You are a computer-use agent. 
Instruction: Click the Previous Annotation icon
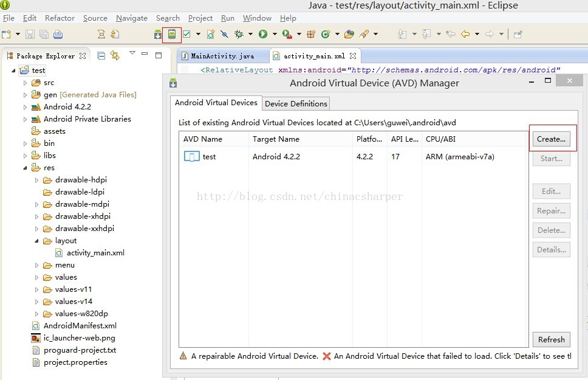(426, 34)
